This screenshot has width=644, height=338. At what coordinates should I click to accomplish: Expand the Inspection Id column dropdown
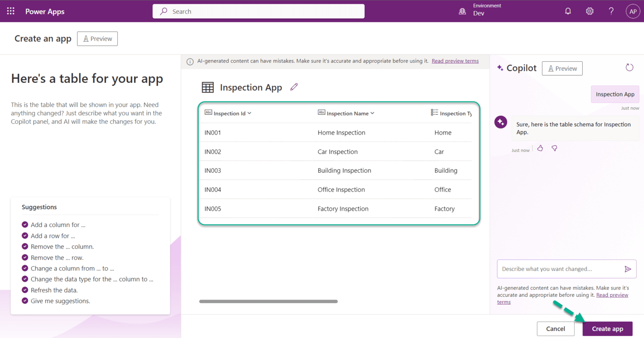pos(250,113)
